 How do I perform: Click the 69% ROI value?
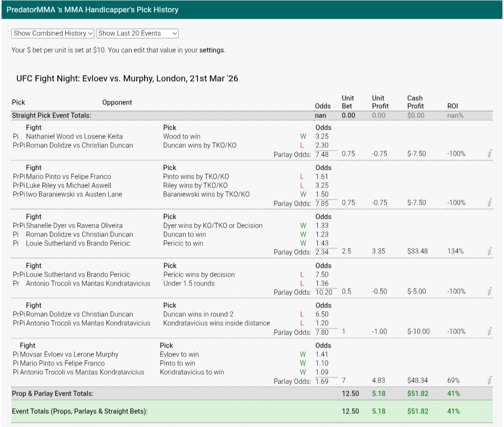(x=454, y=380)
